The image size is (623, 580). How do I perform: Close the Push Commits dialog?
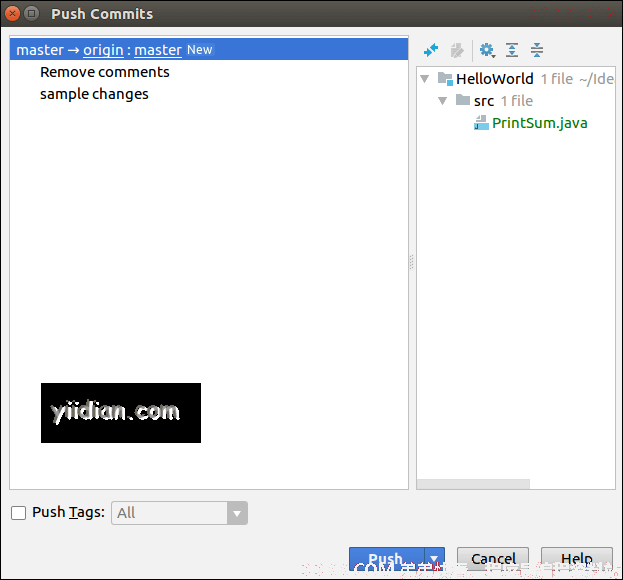12,14
